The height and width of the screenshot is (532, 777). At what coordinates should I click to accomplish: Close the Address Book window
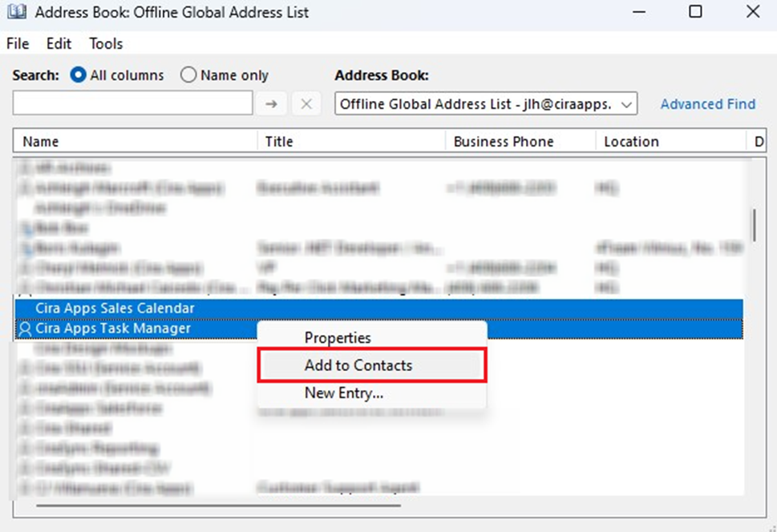coord(753,11)
